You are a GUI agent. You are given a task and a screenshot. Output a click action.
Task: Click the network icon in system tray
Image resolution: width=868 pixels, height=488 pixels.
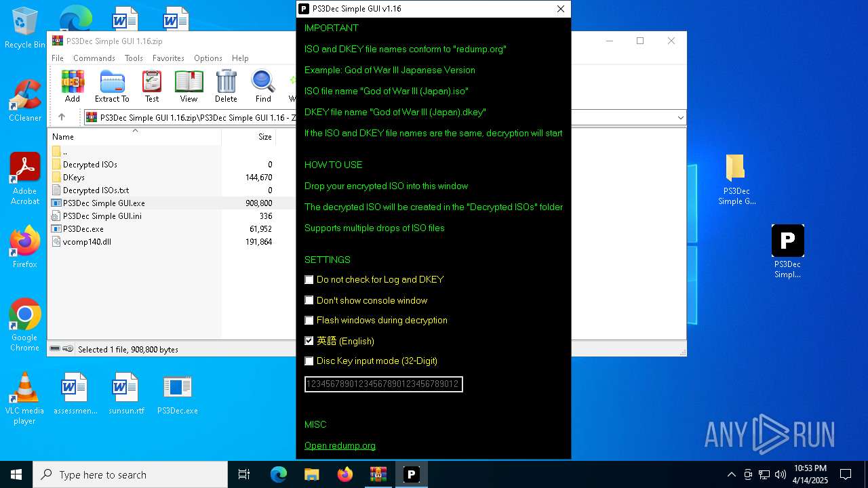pyautogui.click(x=764, y=474)
